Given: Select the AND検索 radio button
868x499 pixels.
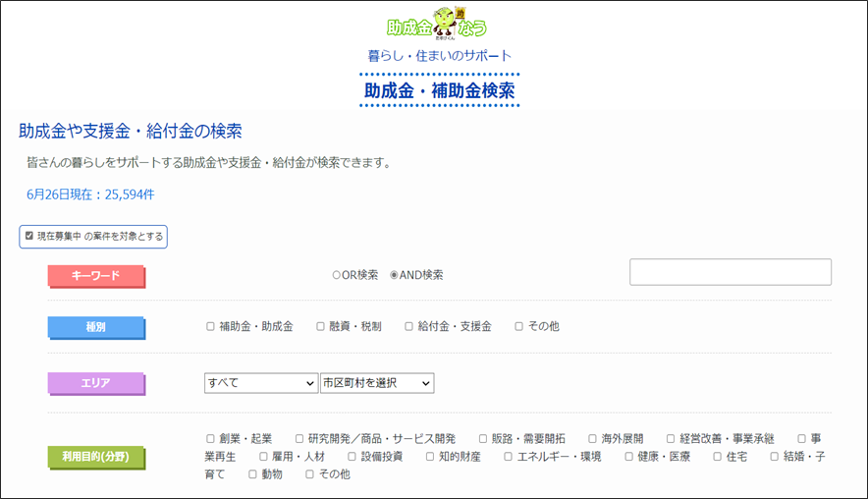Looking at the screenshot, I should point(395,275).
